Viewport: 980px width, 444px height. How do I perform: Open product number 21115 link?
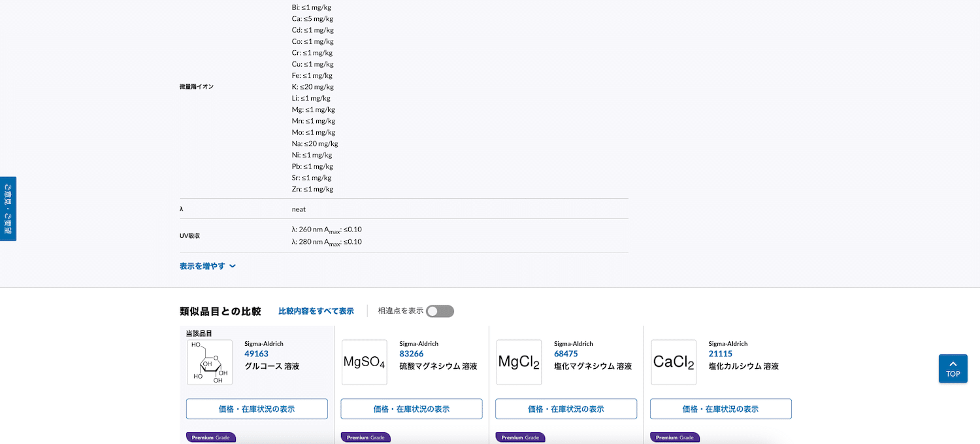click(x=720, y=354)
